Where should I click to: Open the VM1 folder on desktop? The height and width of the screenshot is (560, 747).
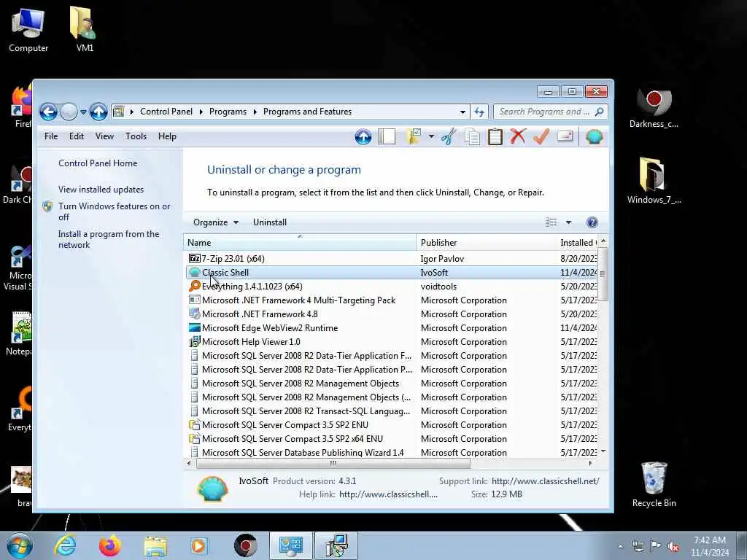click(85, 28)
